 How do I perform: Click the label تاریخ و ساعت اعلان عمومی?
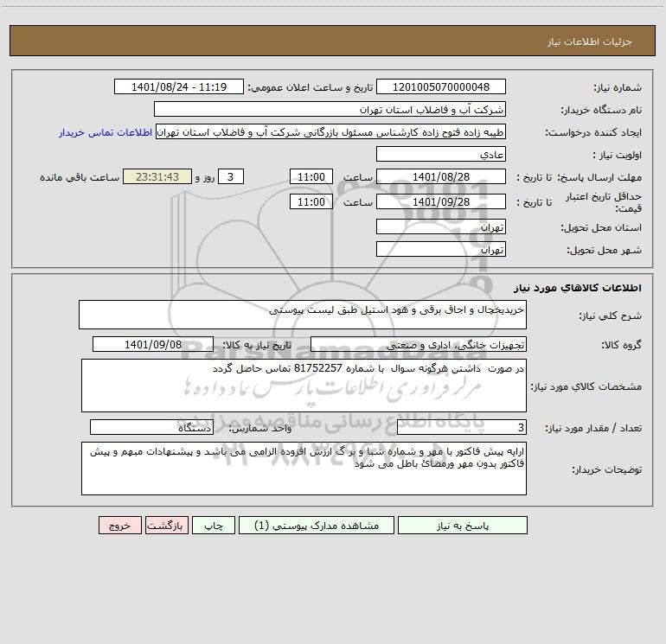(311, 87)
